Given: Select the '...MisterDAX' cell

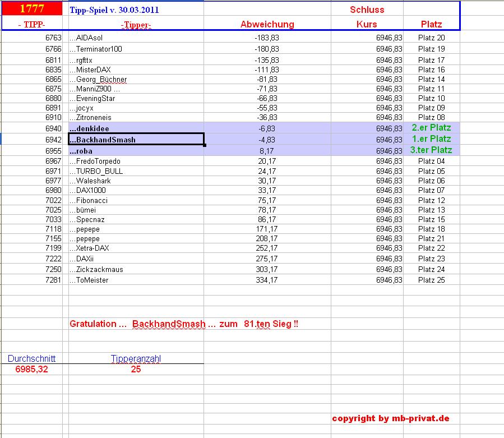Looking at the screenshot, I should point(136,70).
